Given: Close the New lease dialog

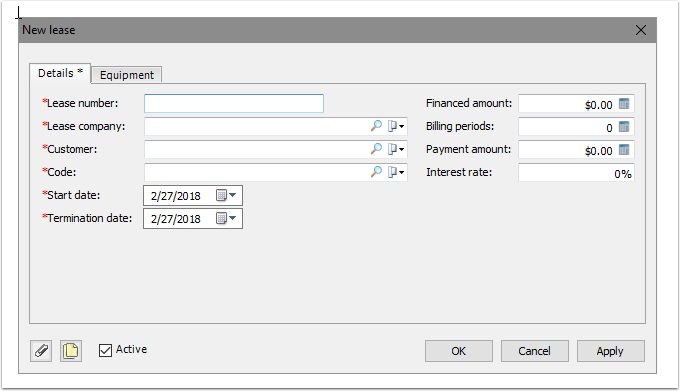Looking at the screenshot, I should pos(641,30).
